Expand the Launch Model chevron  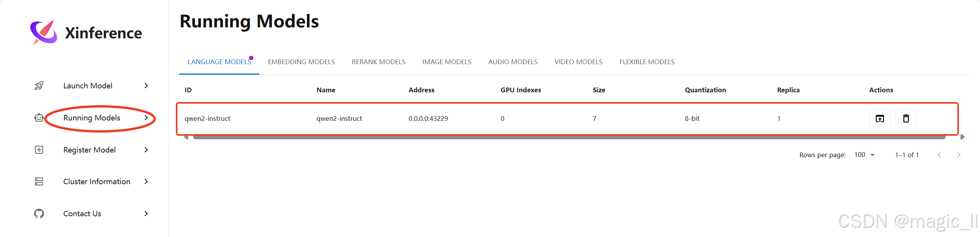[146, 86]
